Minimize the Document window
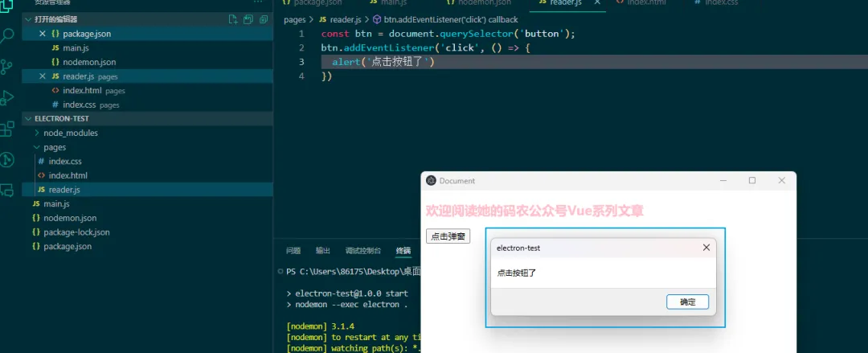Viewport: 868px width, 353px height. [x=723, y=181]
